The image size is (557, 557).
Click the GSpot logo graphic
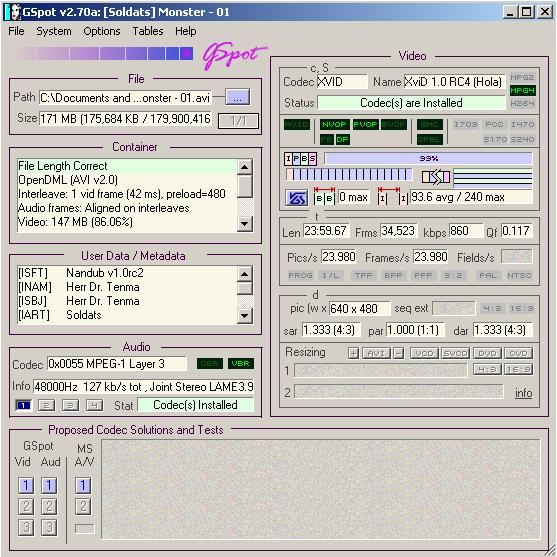(x=234, y=56)
